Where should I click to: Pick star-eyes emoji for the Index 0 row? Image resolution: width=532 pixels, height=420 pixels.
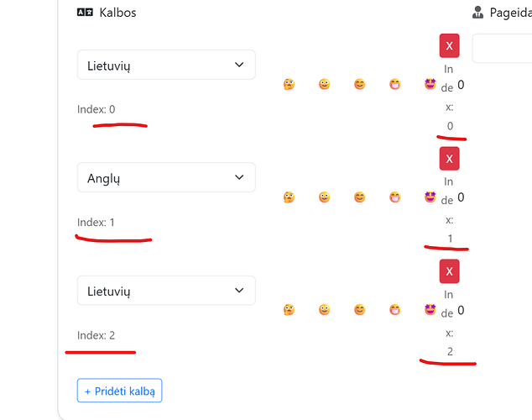pyautogui.click(x=430, y=84)
